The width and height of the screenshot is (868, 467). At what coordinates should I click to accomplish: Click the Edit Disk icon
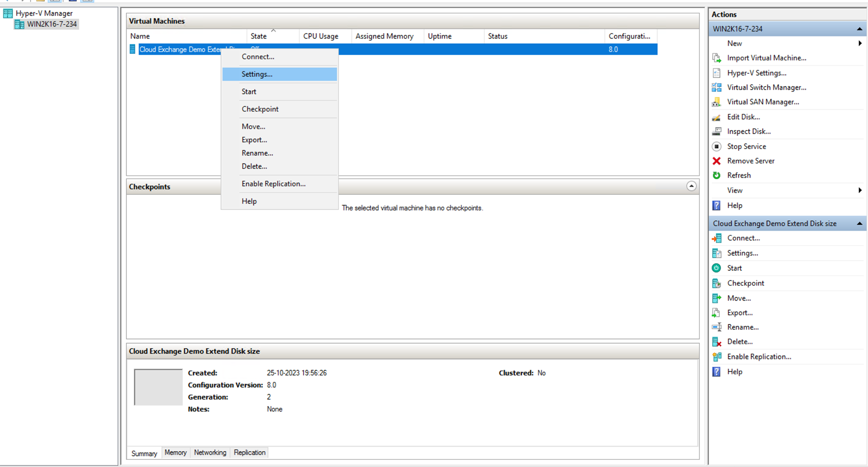point(717,117)
